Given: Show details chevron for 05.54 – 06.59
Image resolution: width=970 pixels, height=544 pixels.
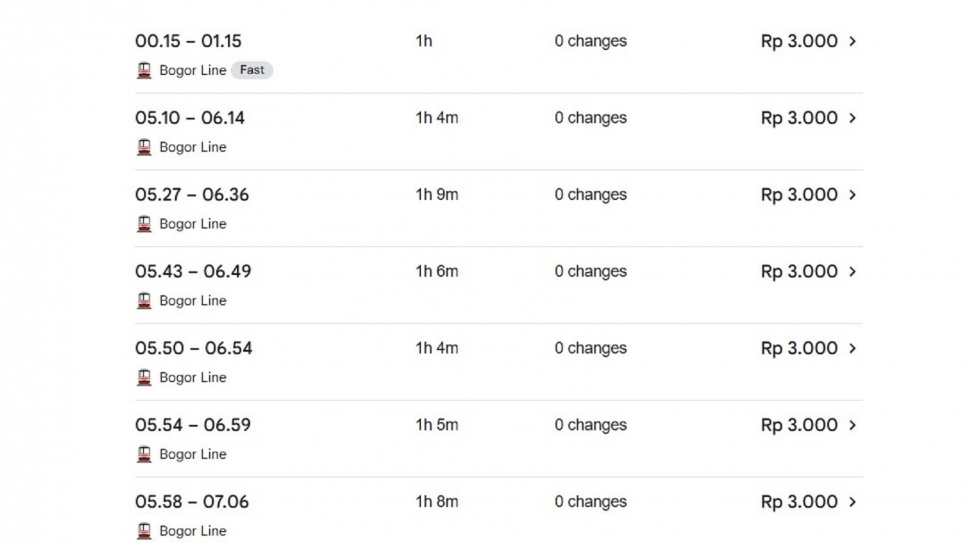Looking at the screenshot, I should click(x=852, y=425).
